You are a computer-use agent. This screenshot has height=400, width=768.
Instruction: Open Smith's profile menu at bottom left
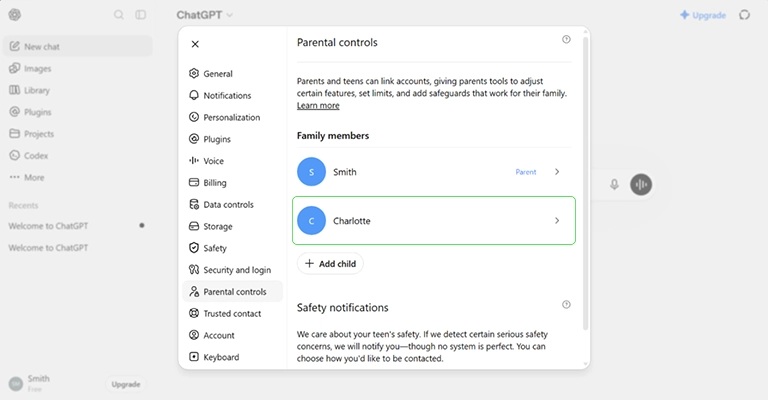[x=29, y=383]
